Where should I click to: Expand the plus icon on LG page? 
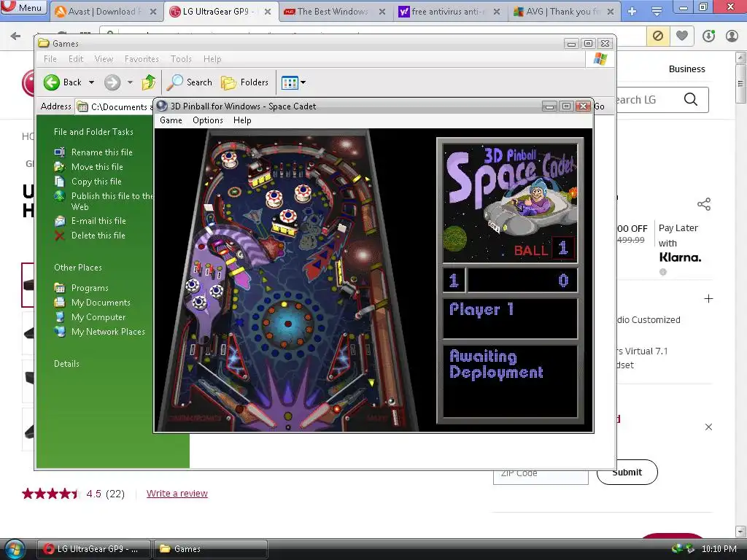click(x=708, y=298)
